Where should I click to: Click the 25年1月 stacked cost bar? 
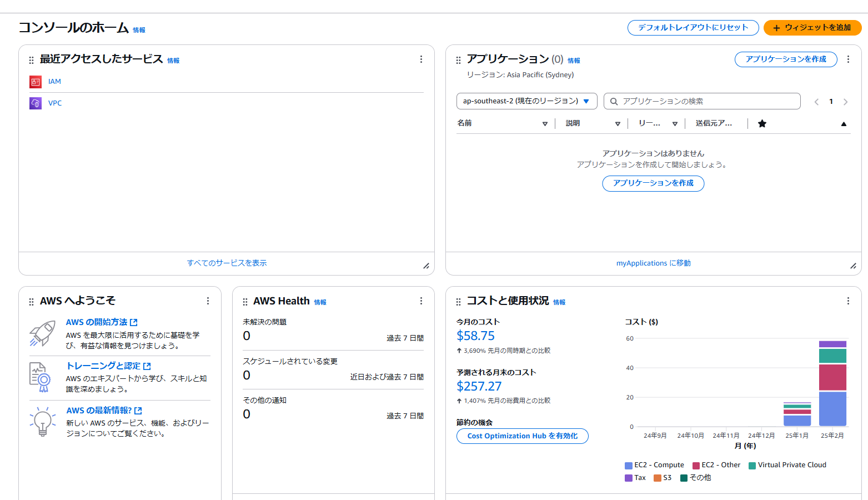(x=797, y=414)
